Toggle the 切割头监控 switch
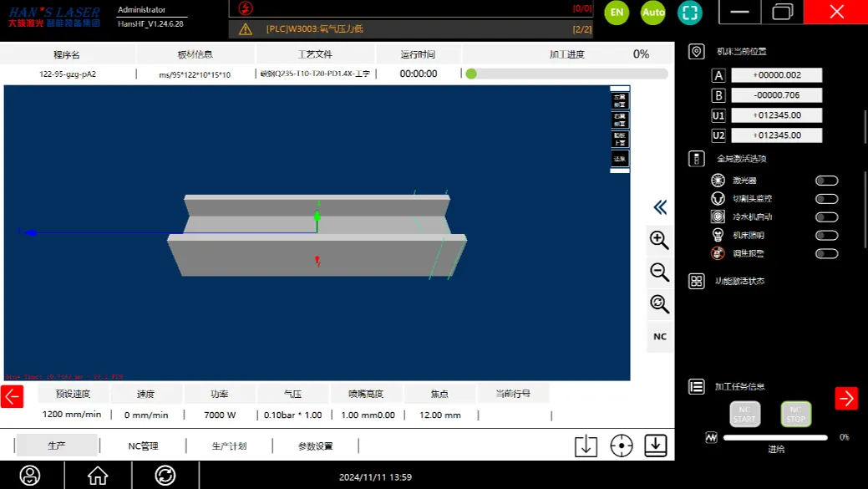The height and width of the screenshot is (489, 868). 827,199
